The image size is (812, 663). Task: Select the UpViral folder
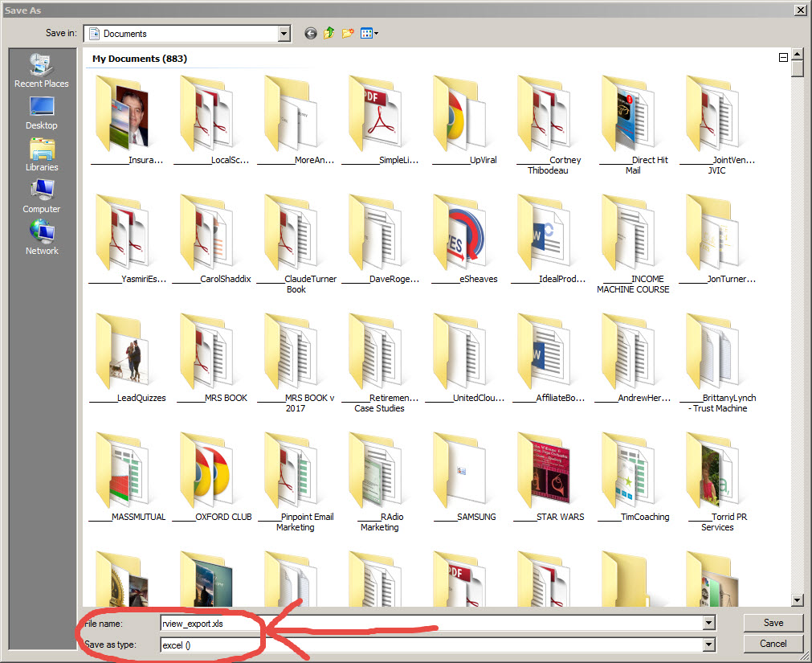(464, 121)
